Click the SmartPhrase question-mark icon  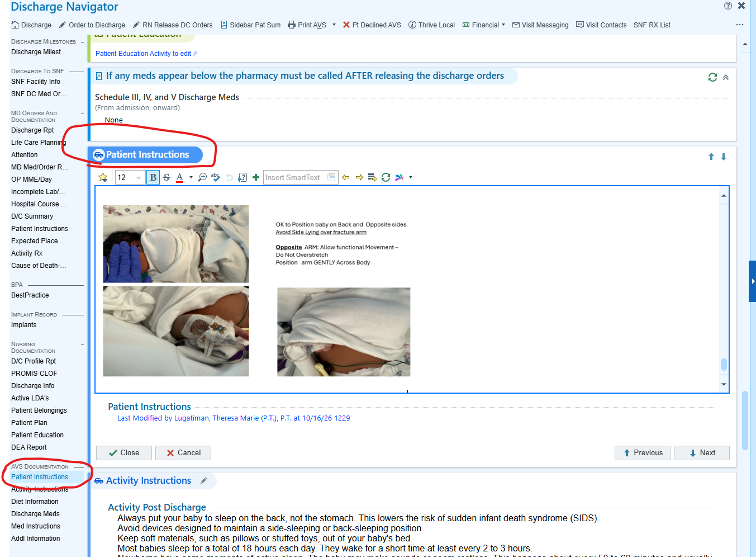(243, 177)
